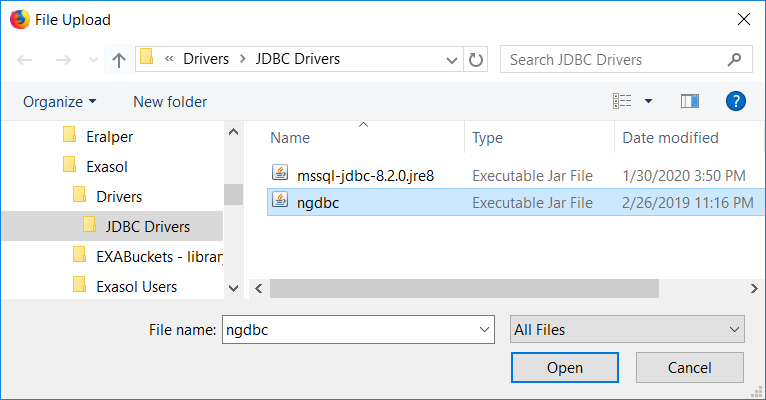Change view with the view icon
766x400 pixels.
[x=622, y=101]
